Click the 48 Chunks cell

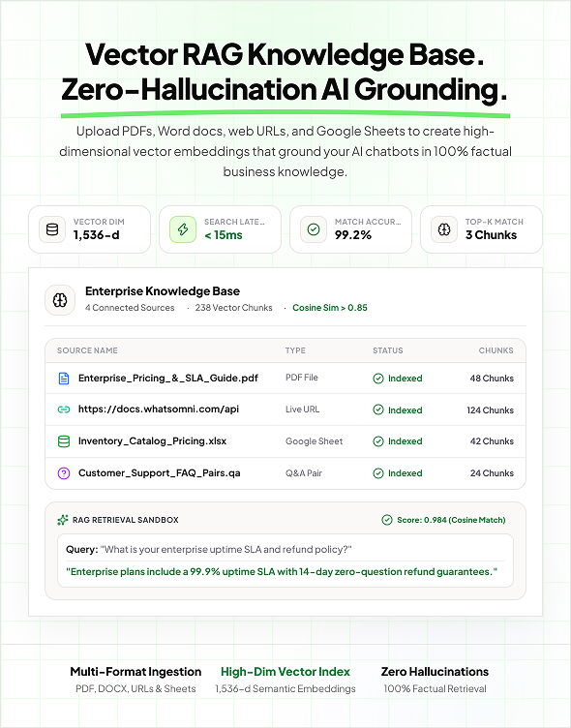pyautogui.click(x=492, y=379)
